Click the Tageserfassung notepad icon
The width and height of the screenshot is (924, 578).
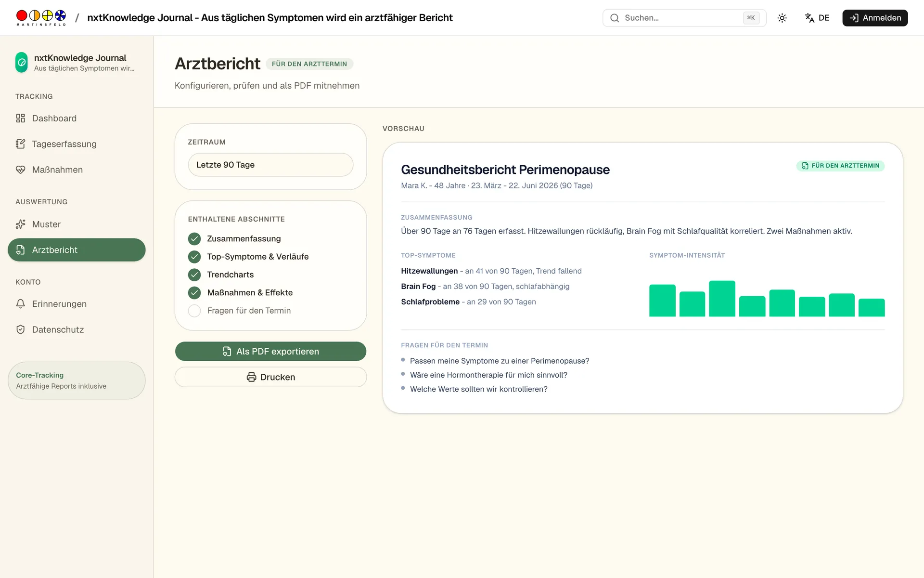20,144
